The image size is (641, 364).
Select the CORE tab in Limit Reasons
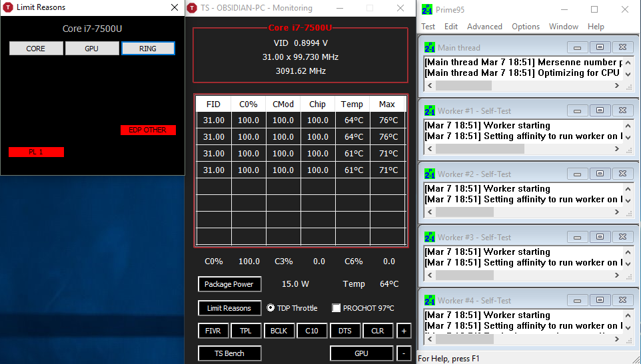click(x=36, y=48)
